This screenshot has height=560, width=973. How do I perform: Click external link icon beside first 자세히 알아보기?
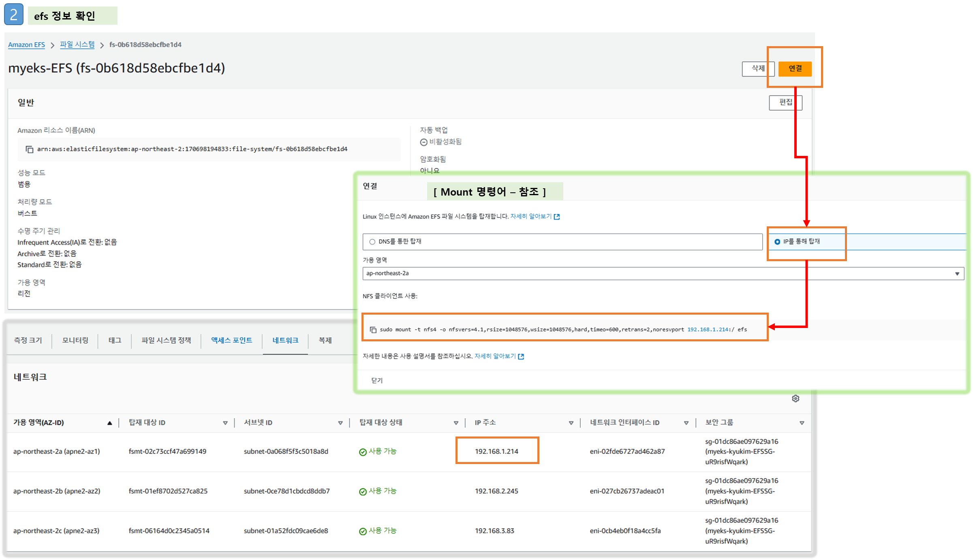coord(557,217)
